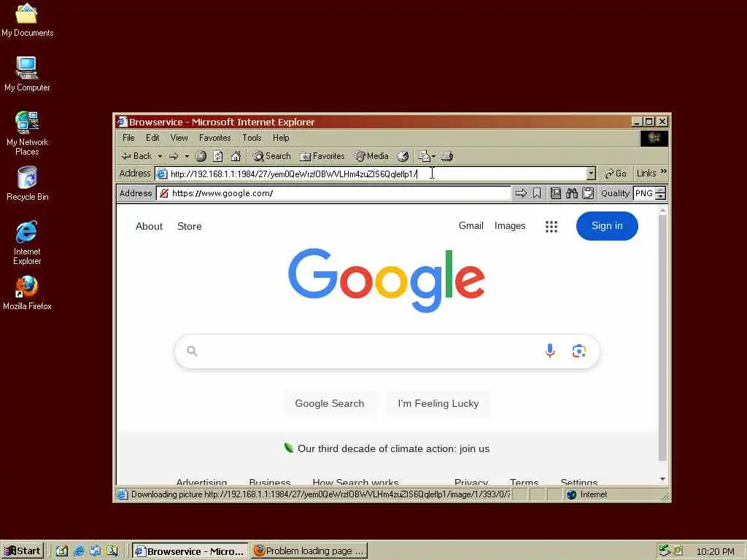
Task: Expand the IE address bar dropdown
Action: [591, 174]
